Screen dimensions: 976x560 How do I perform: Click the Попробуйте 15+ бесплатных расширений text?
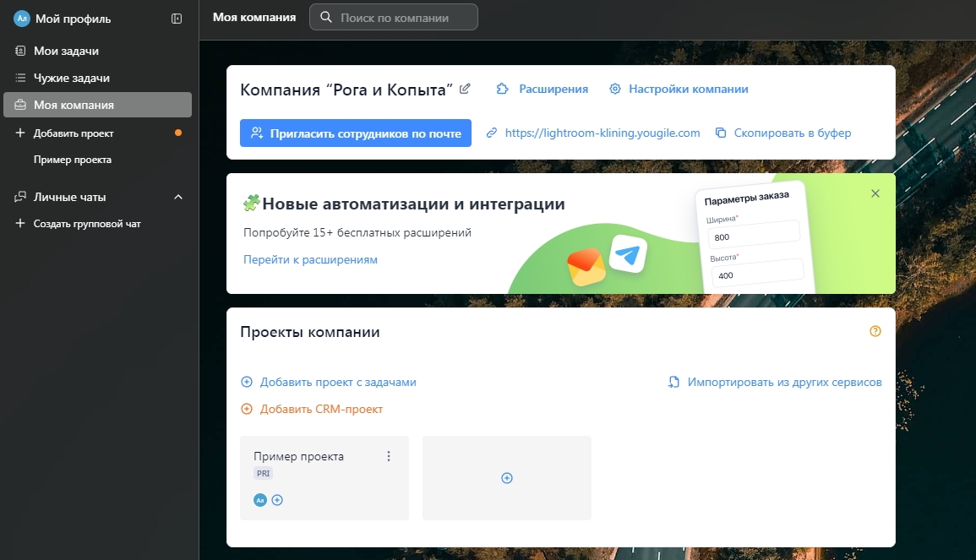[357, 233]
